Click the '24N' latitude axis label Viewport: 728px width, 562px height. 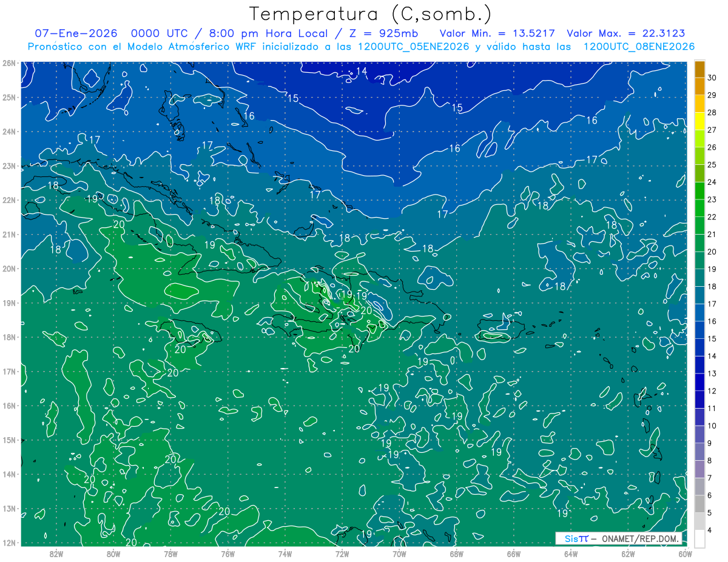[8, 132]
